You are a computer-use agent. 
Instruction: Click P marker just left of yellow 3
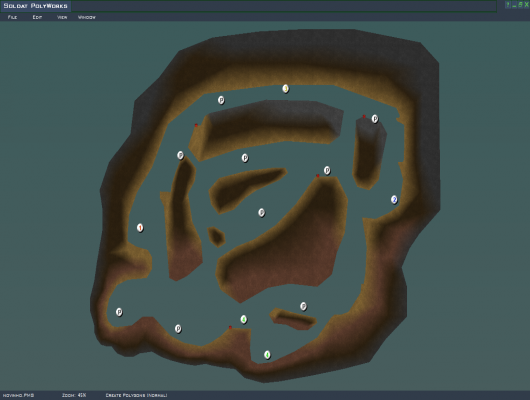click(221, 100)
